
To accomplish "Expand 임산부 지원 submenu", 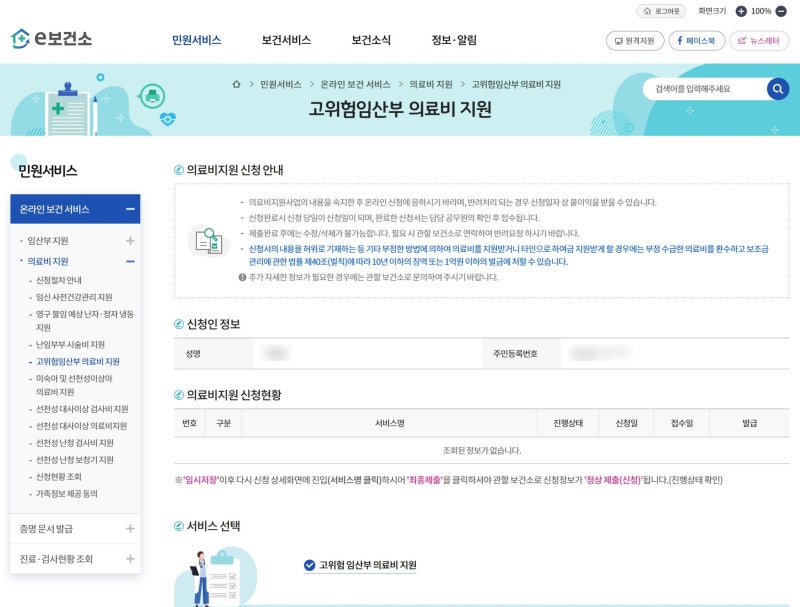I will [130, 241].
